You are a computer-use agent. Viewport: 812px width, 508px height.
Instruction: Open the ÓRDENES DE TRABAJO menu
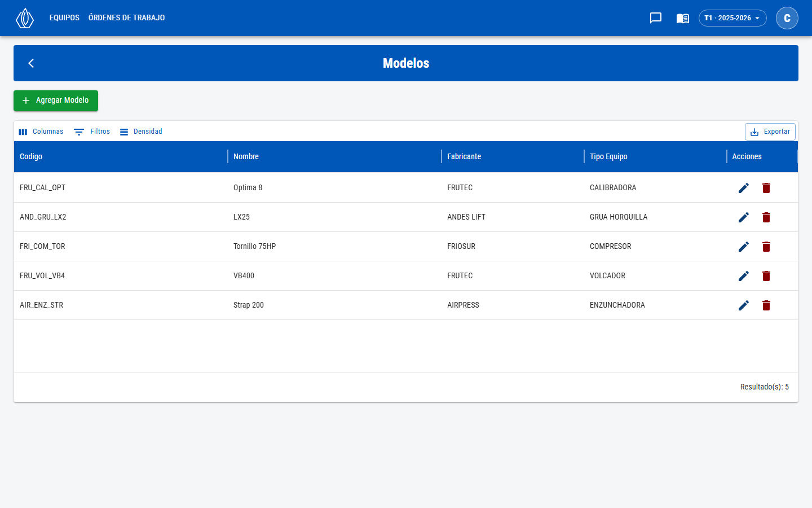click(127, 18)
